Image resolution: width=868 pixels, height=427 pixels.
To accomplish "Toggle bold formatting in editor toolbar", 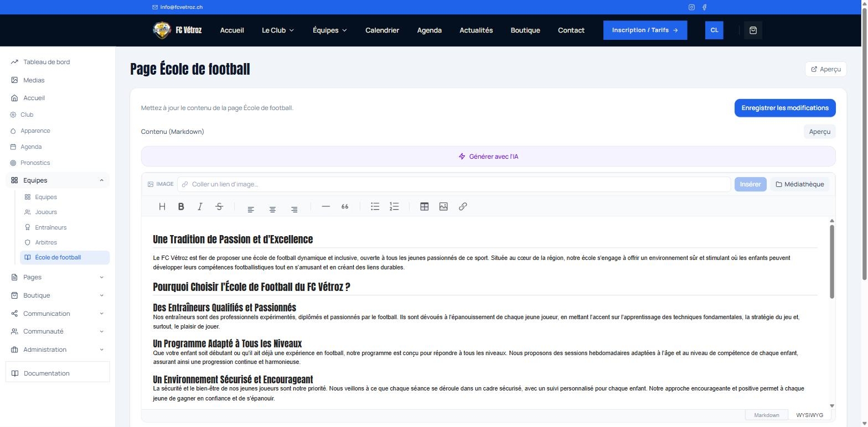I will (181, 206).
